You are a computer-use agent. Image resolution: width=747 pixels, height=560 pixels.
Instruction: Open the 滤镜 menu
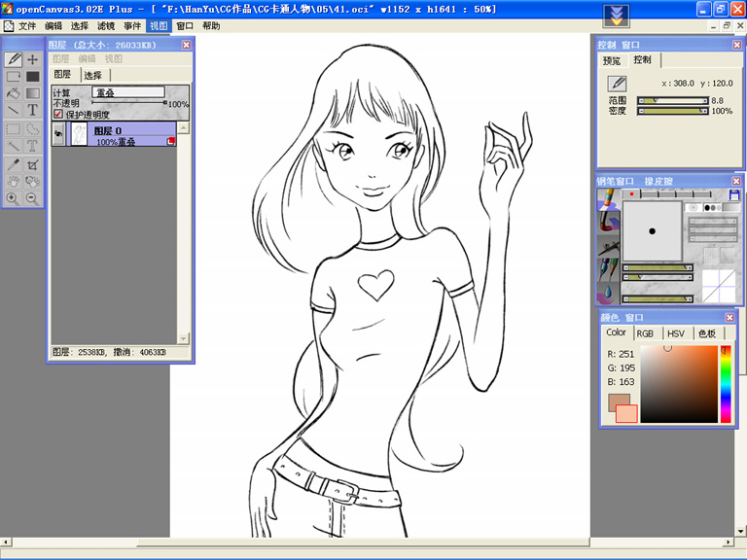click(106, 25)
